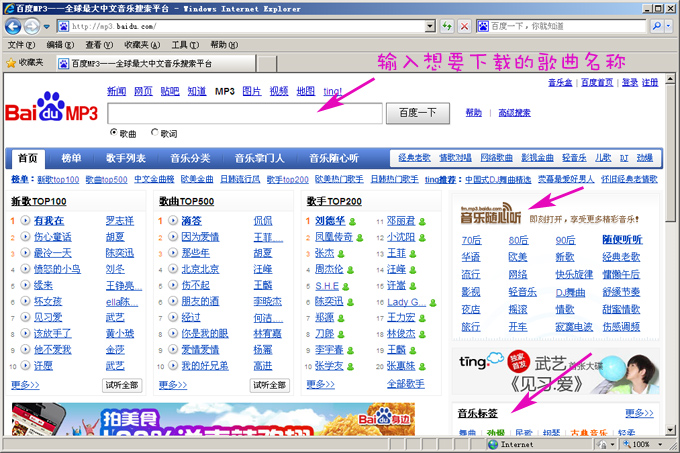
Task: Select the 歌曲 radio button
Action: click(x=114, y=132)
